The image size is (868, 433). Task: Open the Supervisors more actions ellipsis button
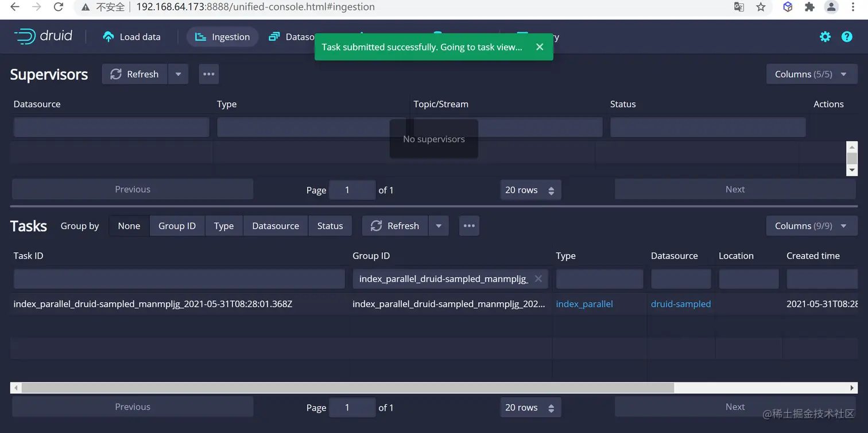pyautogui.click(x=209, y=74)
